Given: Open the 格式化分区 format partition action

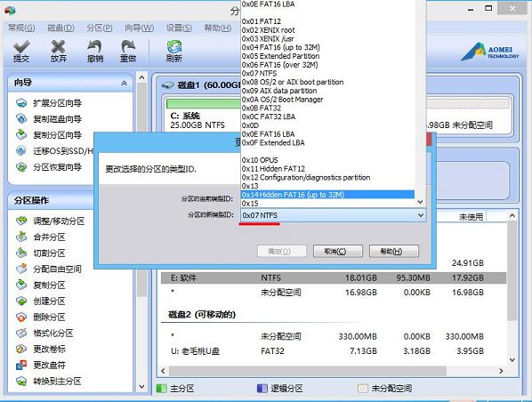Looking at the screenshot, I should [x=52, y=334].
